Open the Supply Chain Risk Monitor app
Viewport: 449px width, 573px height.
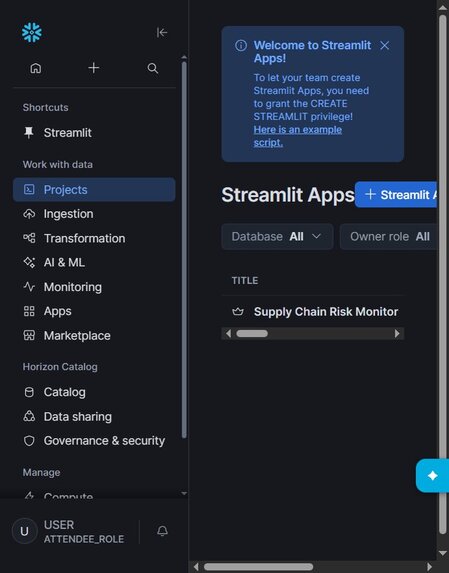(326, 312)
